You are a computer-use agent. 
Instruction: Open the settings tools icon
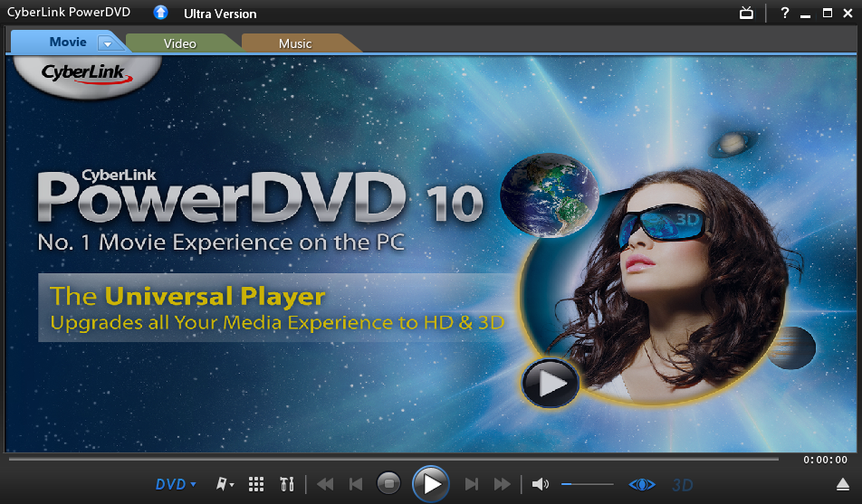[287, 484]
